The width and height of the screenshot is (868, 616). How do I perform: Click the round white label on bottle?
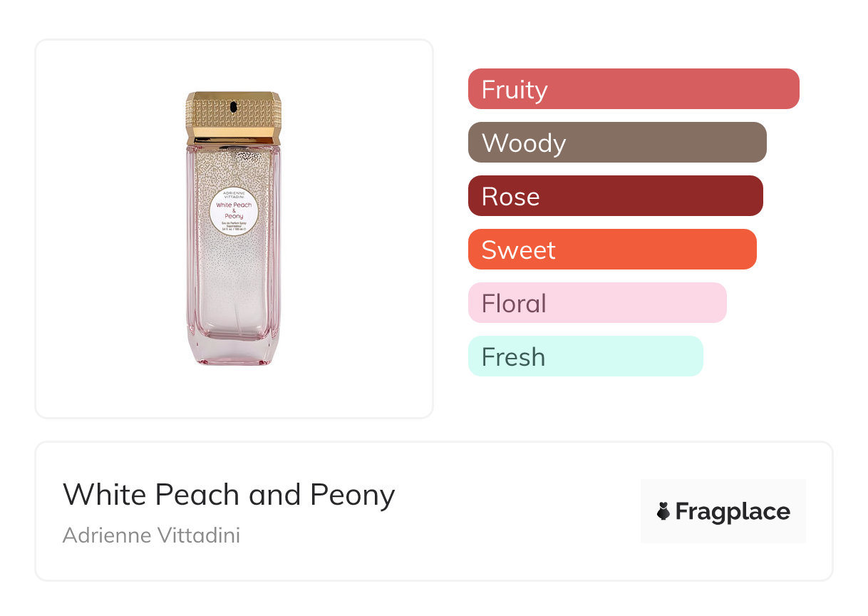234,210
